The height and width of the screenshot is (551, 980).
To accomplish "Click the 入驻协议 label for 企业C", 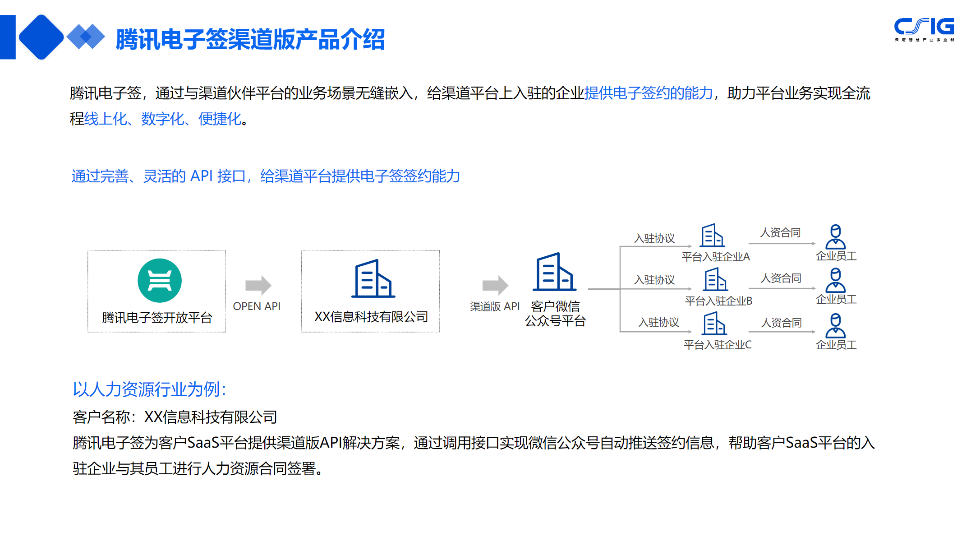I will point(658,322).
